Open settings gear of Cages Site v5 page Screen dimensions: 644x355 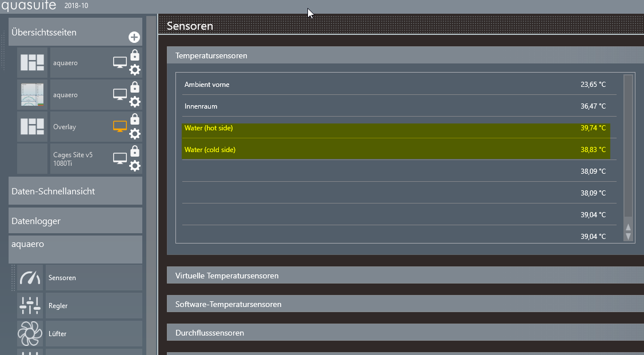135,166
